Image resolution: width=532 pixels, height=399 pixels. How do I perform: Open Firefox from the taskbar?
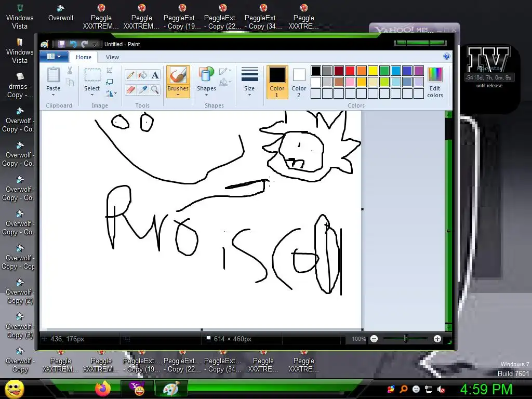tap(103, 389)
